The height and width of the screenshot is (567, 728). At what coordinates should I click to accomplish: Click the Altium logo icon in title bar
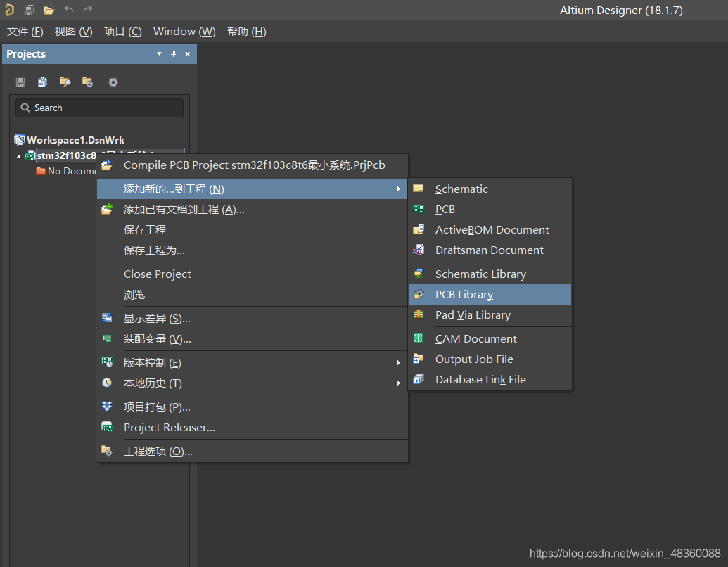pos(9,9)
